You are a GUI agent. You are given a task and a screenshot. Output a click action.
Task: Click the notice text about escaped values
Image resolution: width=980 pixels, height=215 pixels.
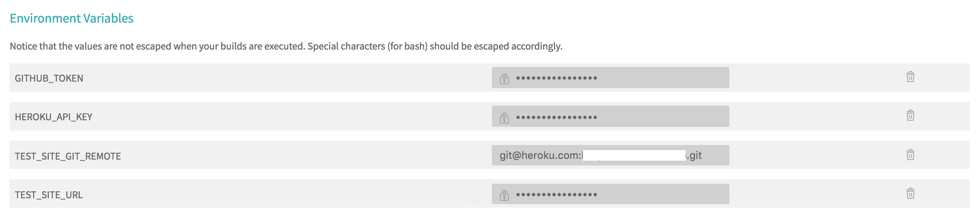(286, 46)
